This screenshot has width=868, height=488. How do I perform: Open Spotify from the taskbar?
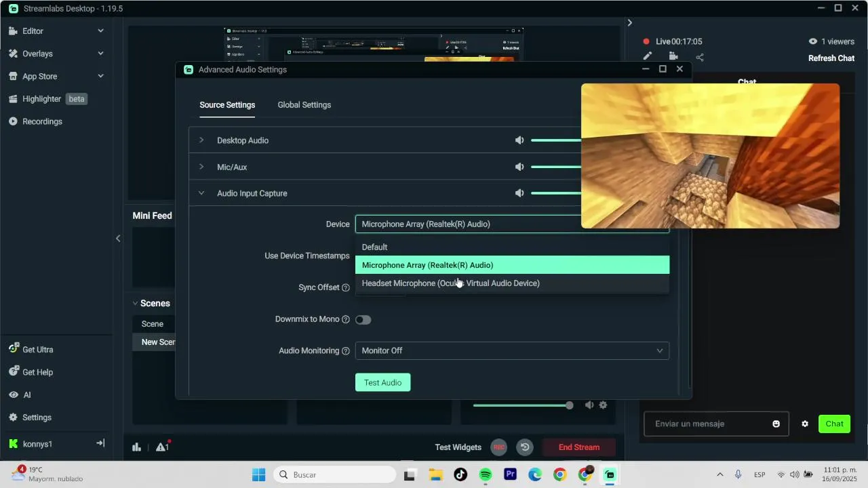pyautogui.click(x=486, y=474)
